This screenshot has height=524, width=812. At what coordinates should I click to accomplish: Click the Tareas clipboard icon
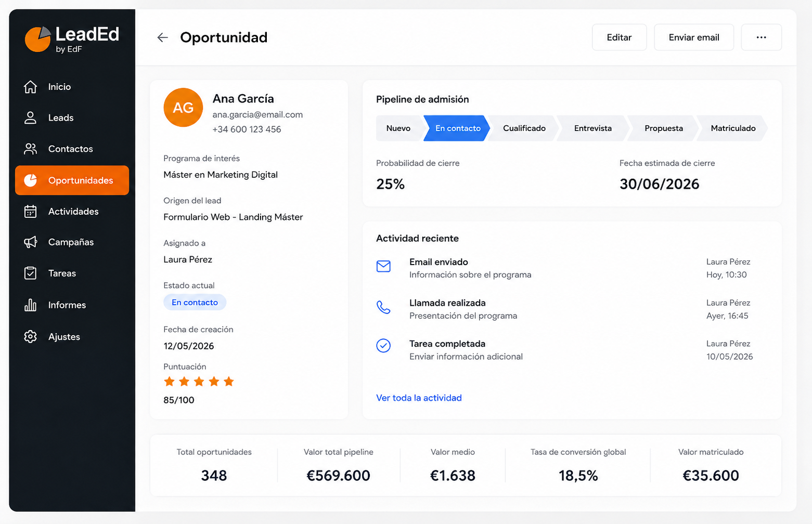[31, 273]
